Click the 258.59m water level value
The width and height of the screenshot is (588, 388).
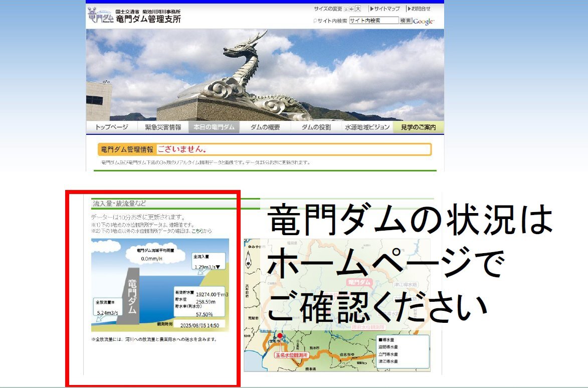206,301
